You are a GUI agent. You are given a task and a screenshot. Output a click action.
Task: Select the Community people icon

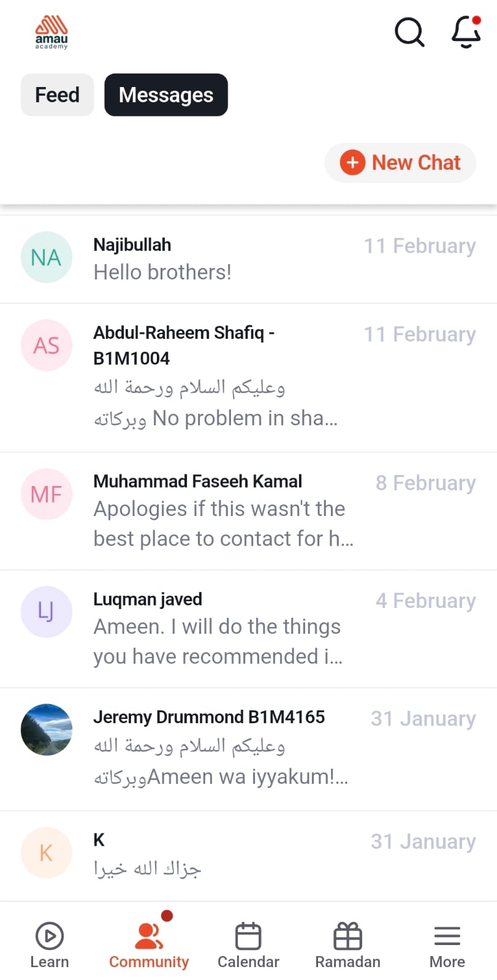tap(149, 936)
